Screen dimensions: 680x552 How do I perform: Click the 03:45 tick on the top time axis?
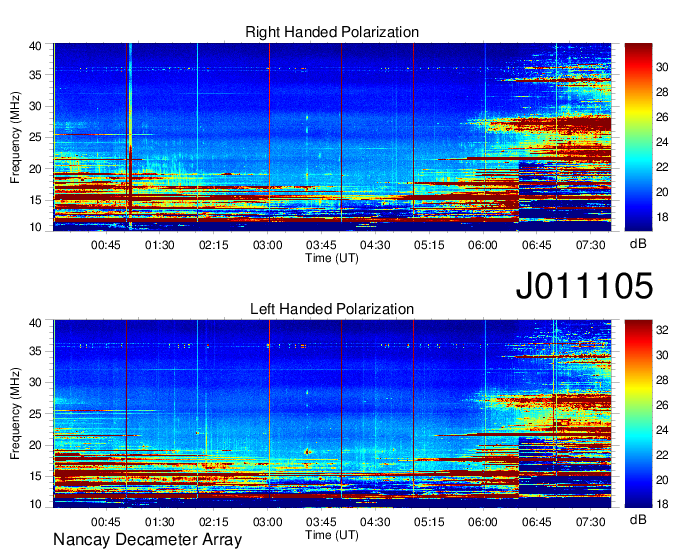coord(321,245)
